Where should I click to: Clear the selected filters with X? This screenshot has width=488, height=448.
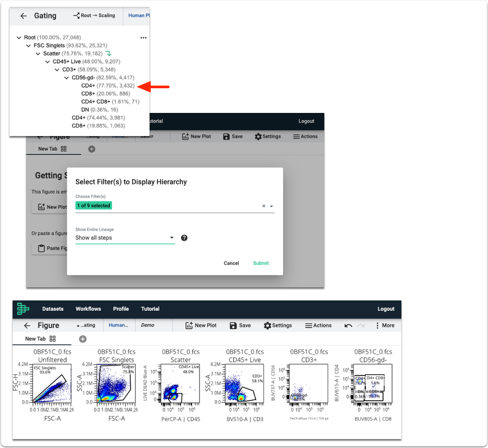click(x=263, y=206)
